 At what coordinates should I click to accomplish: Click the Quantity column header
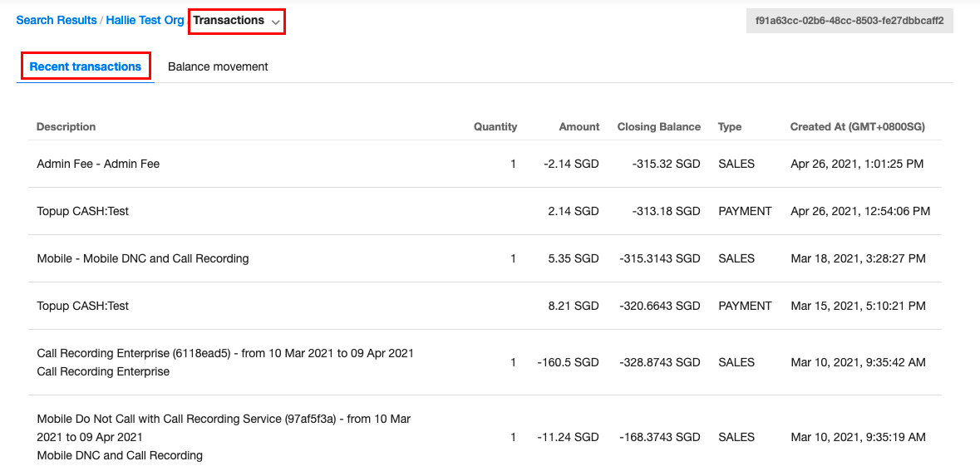click(x=495, y=127)
